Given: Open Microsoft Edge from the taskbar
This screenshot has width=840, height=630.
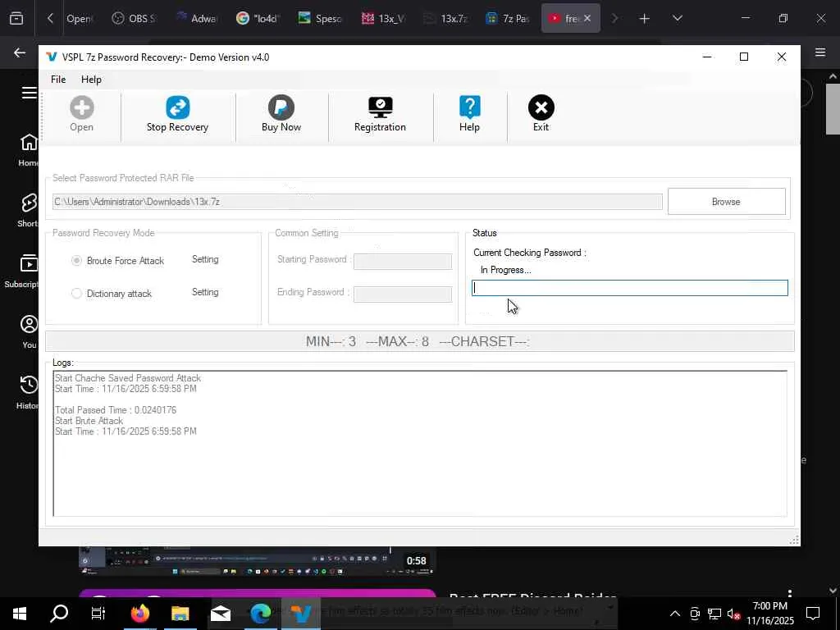Looking at the screenshot, I should pos(260,614).
